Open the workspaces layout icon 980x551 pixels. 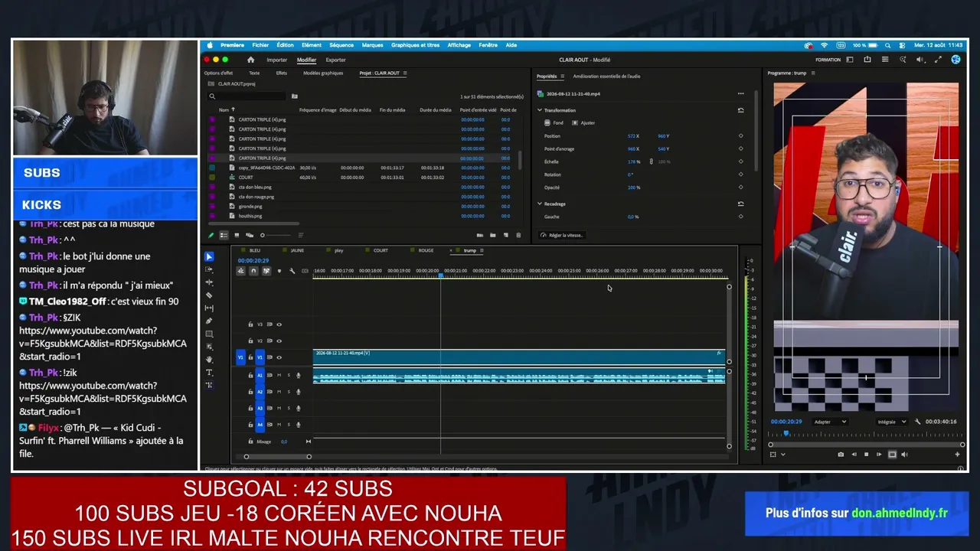tap(850, 60)
